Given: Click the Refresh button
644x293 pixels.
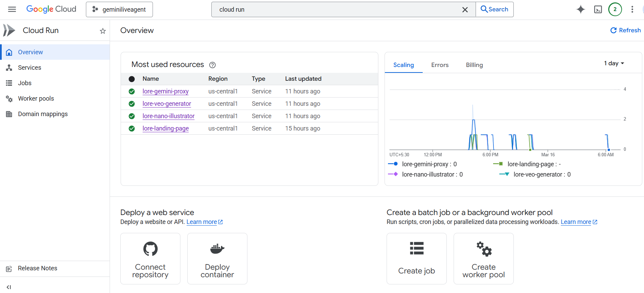Looking at the screenshot, I should click(625, 30).
